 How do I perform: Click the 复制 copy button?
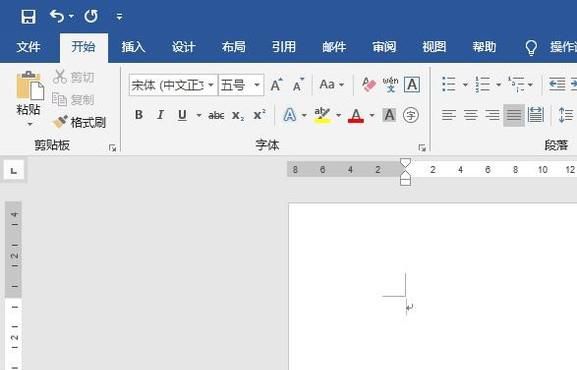click(x=74, y=99)
